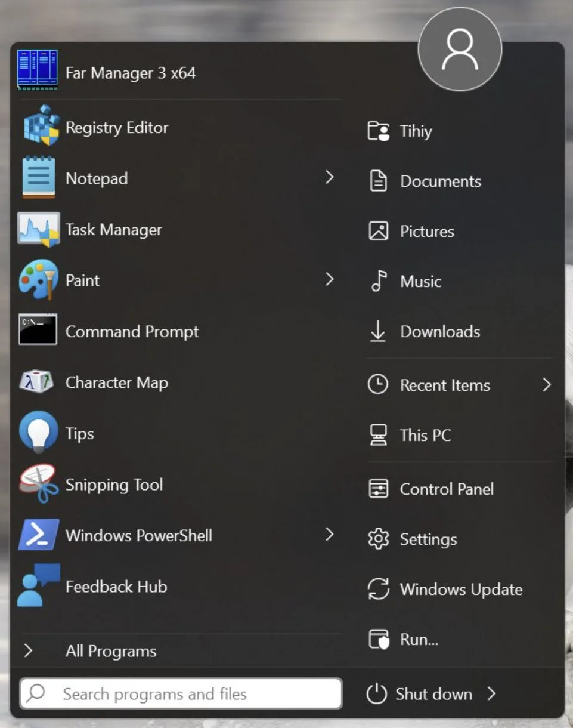Image resolution: width=573 pixels, height=728 pixels.
Task: Click the Tihiy user folder icon
Action: pyautogui.click(x=379, y=131)
